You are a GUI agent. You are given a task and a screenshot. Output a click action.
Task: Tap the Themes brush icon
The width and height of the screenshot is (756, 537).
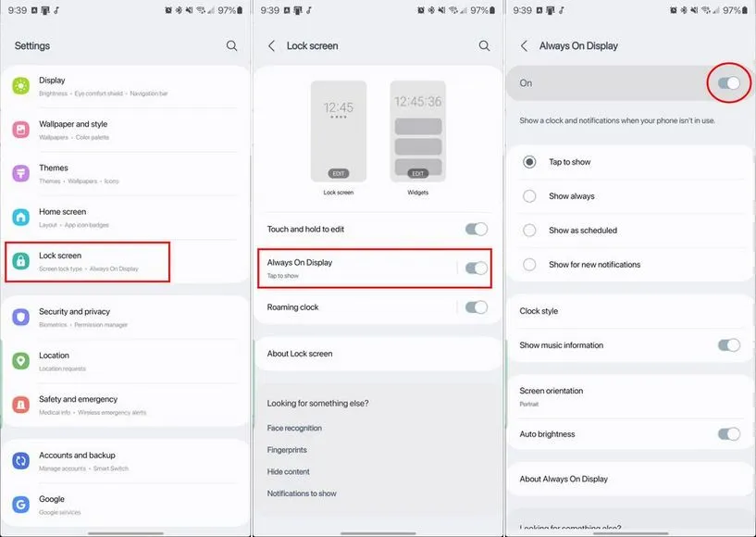pyautogui.click(x=20, y=173)
